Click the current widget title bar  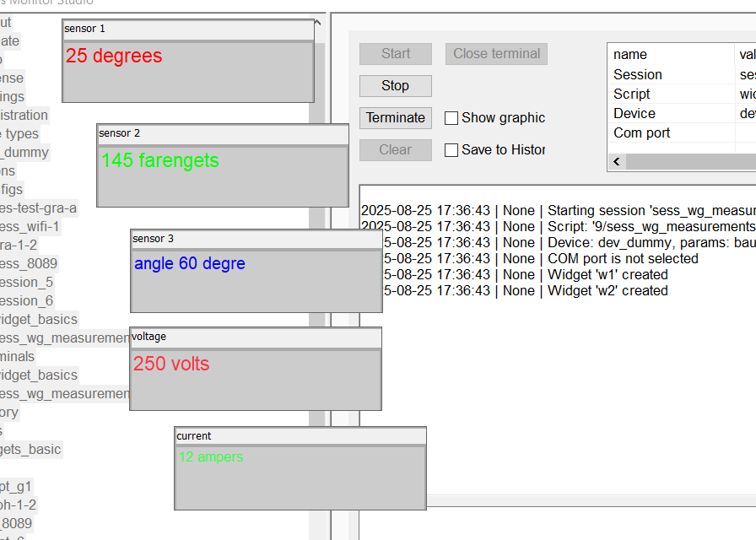coord(300,436)
